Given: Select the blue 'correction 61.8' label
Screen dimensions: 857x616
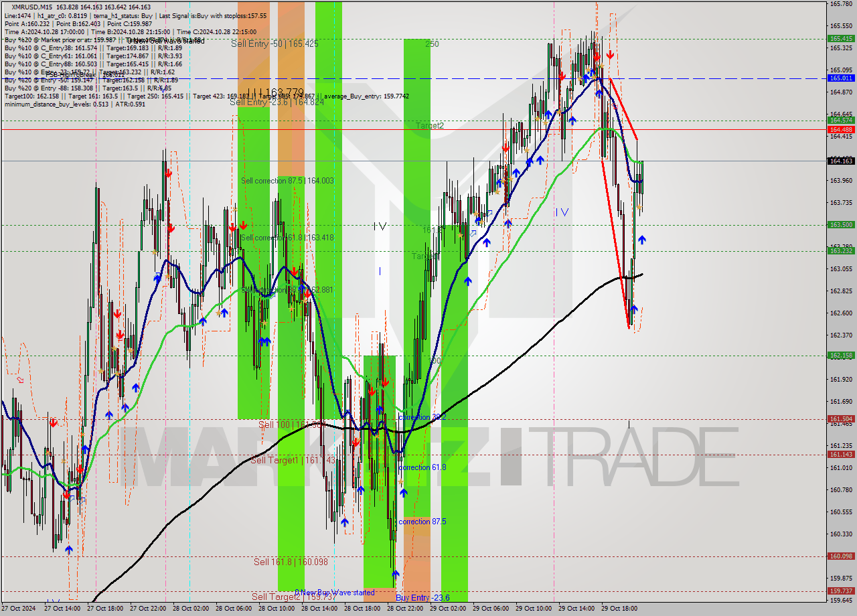Looking at the screenshot, I should (422, 467).
